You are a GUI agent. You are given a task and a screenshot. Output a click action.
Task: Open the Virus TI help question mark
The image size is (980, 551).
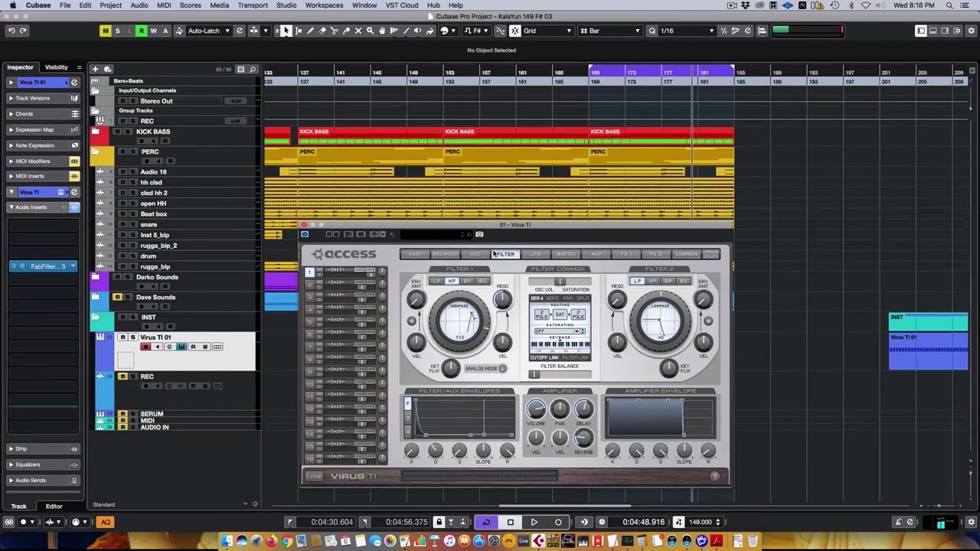tap(714, 476)
